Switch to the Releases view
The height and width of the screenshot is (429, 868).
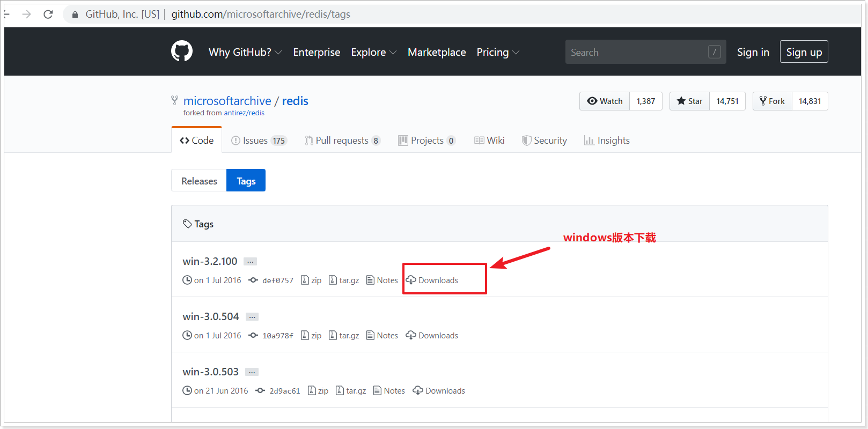199,181
